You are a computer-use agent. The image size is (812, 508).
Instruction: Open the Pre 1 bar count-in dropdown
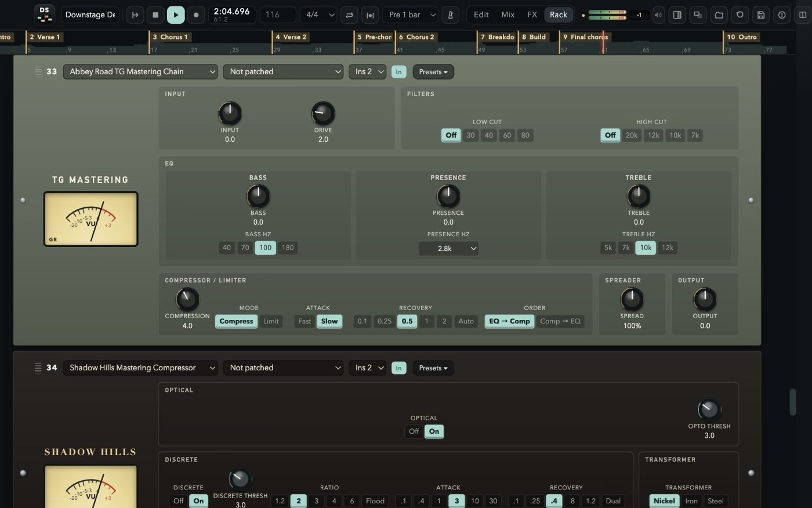click(410, 15)
